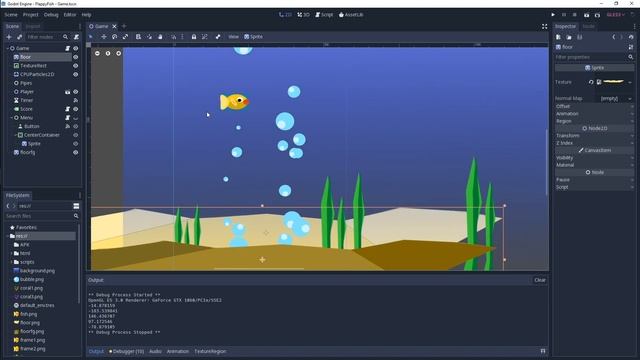
Task: Open the Debug menu
Action: tap(51, 15)
